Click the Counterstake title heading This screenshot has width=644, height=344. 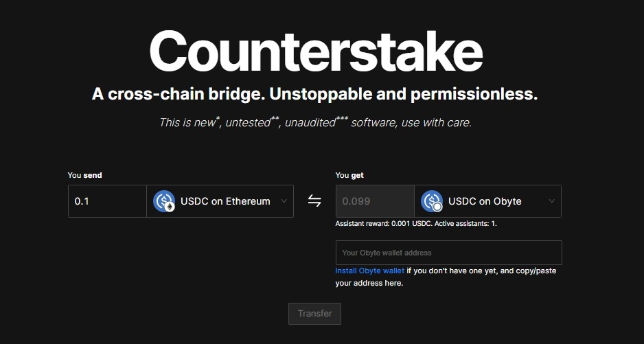tap(315, 53)
